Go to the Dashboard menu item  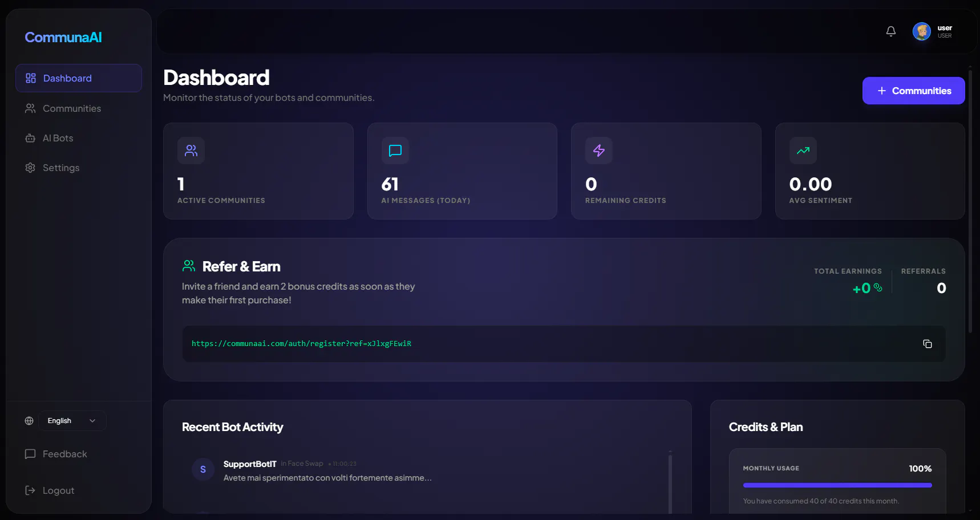(79, 78)
